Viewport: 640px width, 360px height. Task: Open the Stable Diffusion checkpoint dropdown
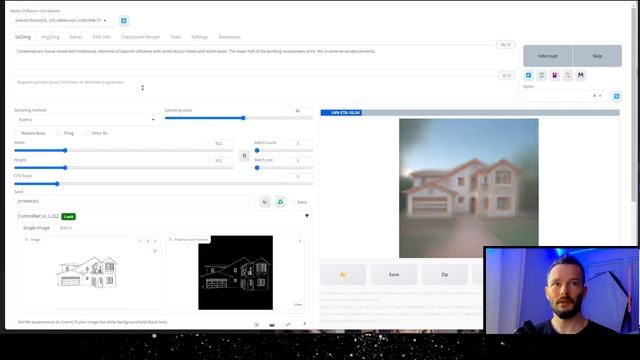point(61,20)
